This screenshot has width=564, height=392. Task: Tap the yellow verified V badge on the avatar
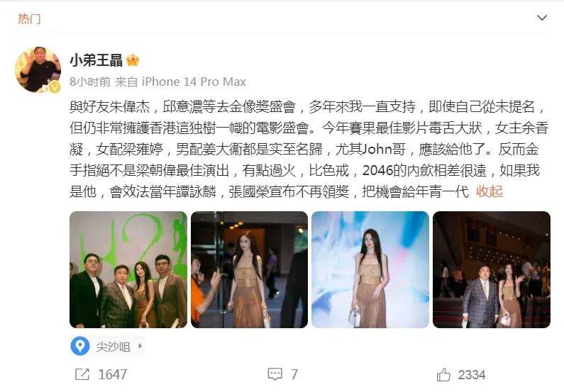[x=55, y=86]
